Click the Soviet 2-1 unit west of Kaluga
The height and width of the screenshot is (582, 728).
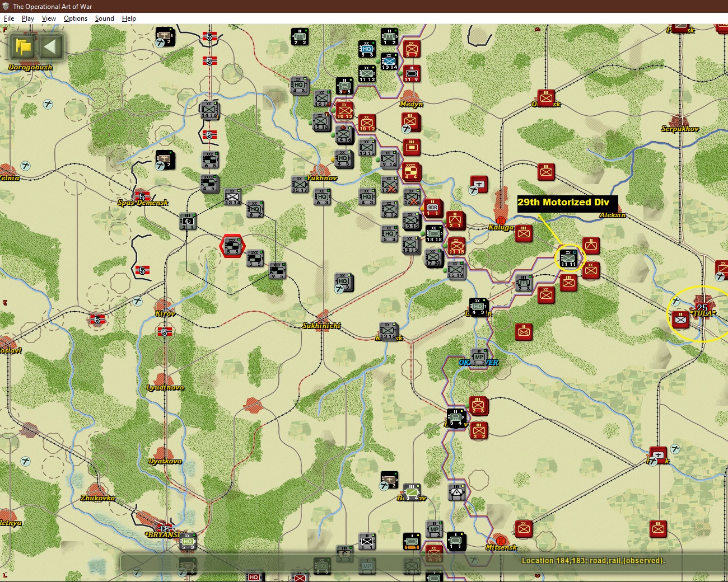[x=455, y=220]
